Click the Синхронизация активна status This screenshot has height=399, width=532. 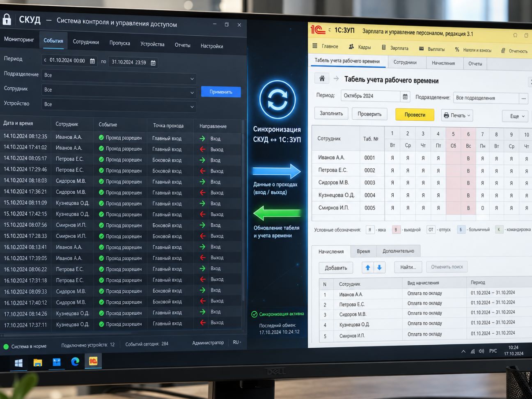click(x=278, y=314)
